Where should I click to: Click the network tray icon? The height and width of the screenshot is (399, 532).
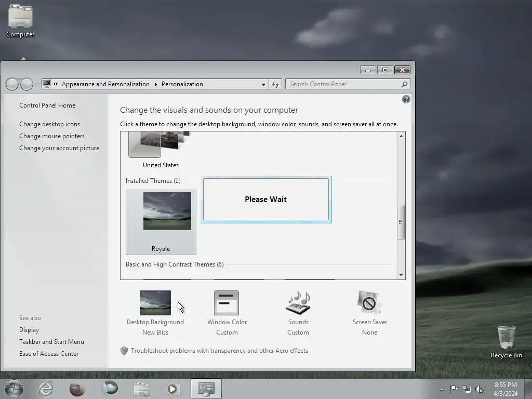coord(467,389)
